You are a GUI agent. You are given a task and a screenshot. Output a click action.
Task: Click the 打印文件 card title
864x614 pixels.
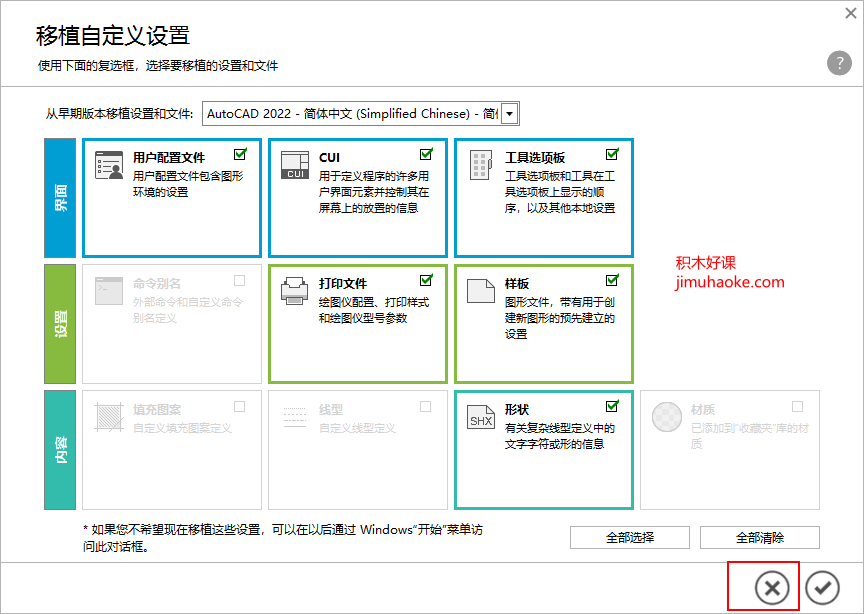[x=343, y=284]
